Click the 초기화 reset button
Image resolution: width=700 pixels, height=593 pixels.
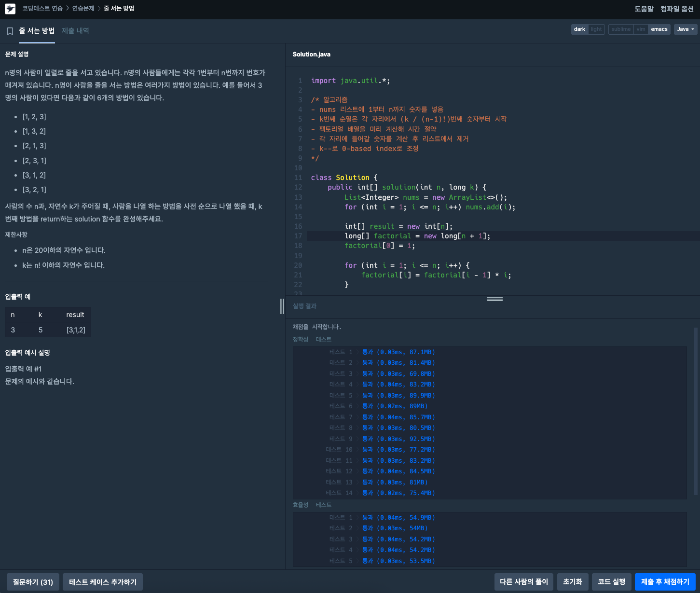click(x=573, y=582)
